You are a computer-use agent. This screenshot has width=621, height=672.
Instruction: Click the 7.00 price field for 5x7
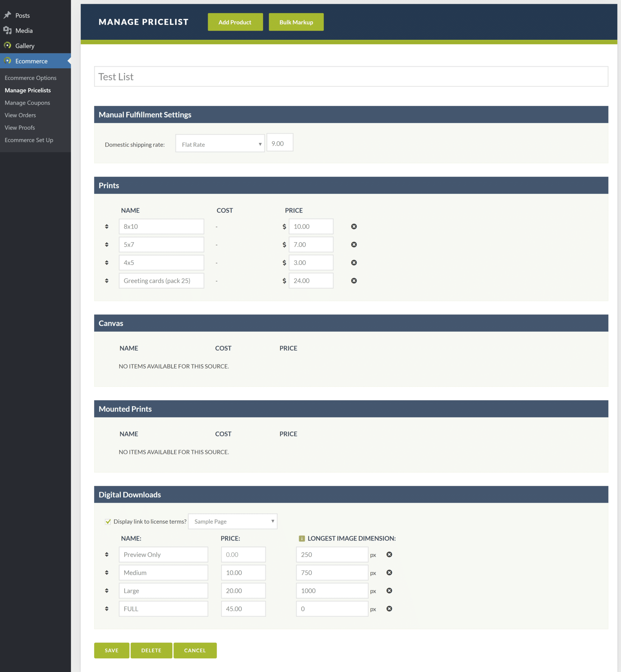tap(311, 245)
